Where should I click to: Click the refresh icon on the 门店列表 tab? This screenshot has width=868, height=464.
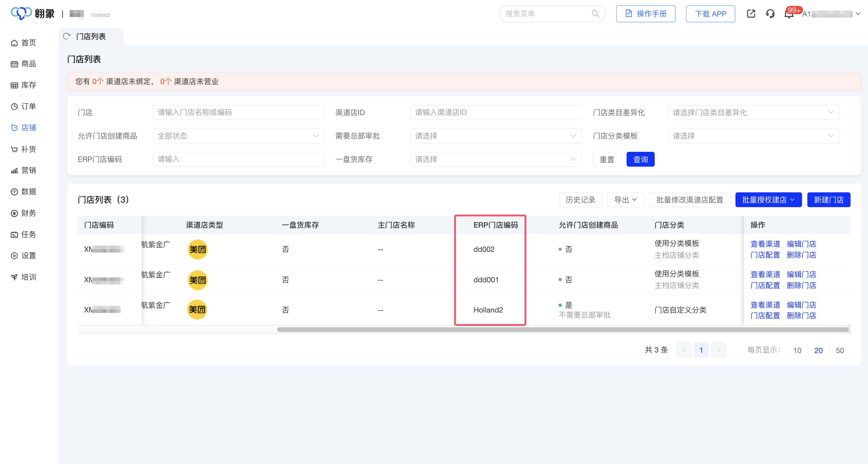(66, 36)
